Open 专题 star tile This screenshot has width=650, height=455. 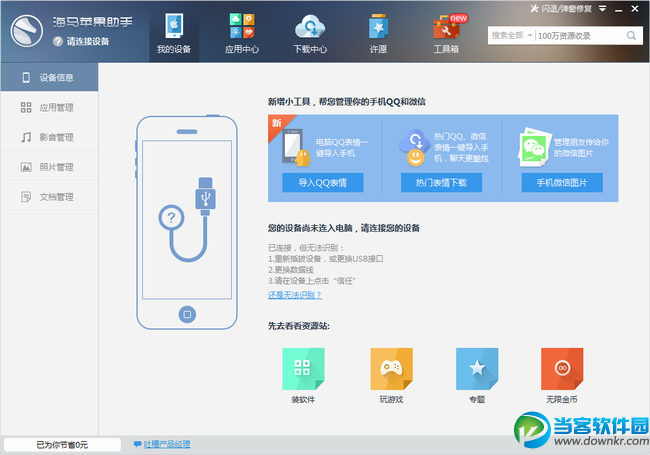tap(477, 369)
